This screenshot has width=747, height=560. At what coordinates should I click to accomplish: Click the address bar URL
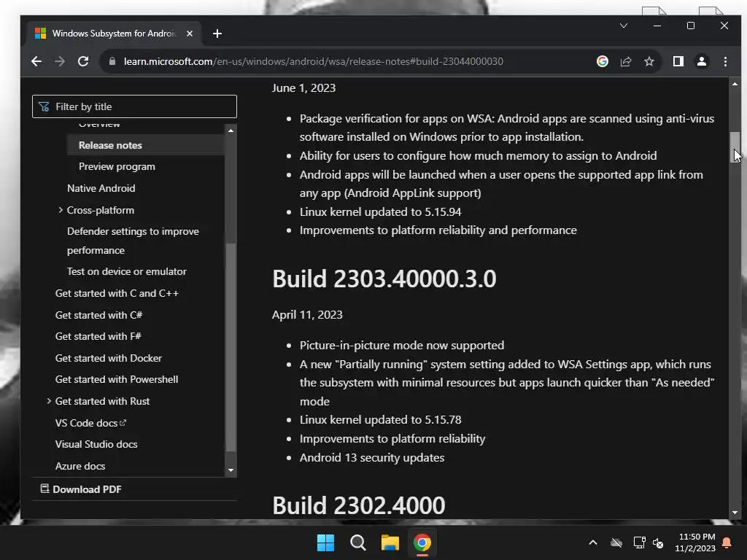point(314,61)
